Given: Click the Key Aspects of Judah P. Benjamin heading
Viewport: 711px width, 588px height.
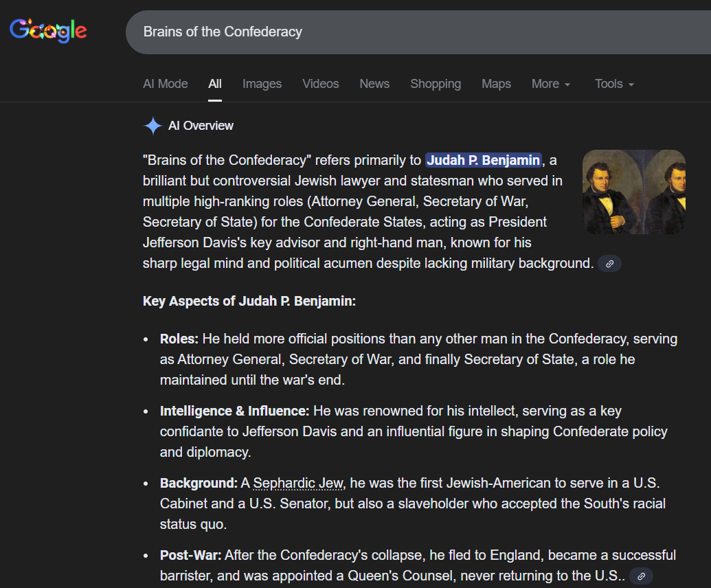Looking at the screenshot, I should [x=249, y=301].
